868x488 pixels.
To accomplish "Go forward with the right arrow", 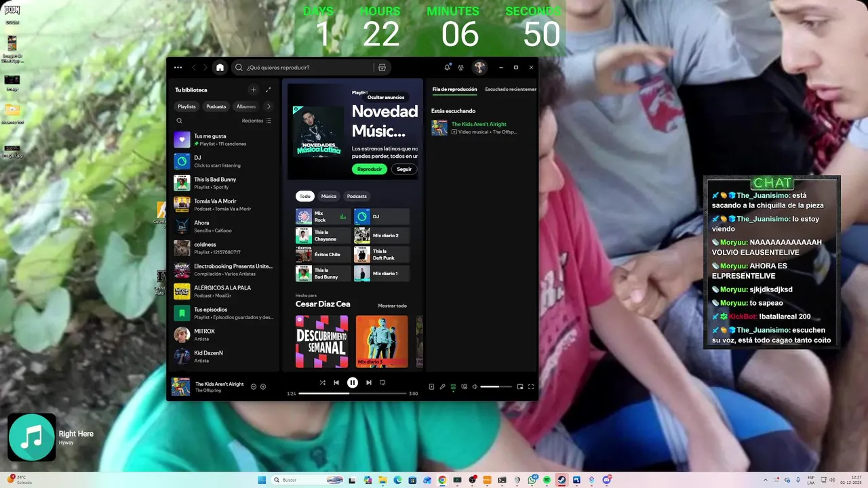I will coord(205,67).
